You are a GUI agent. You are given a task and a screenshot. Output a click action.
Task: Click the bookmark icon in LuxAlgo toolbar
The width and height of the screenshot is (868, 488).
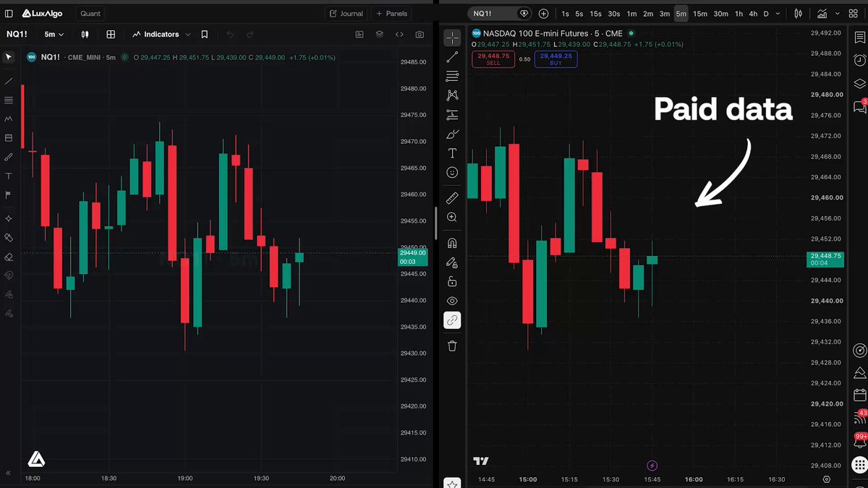205,34
